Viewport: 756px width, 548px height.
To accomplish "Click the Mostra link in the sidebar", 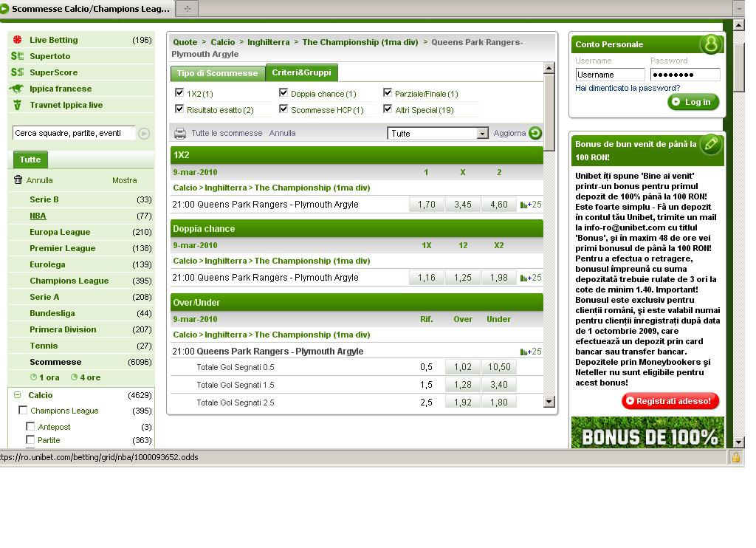I will [x=124, y=180].
